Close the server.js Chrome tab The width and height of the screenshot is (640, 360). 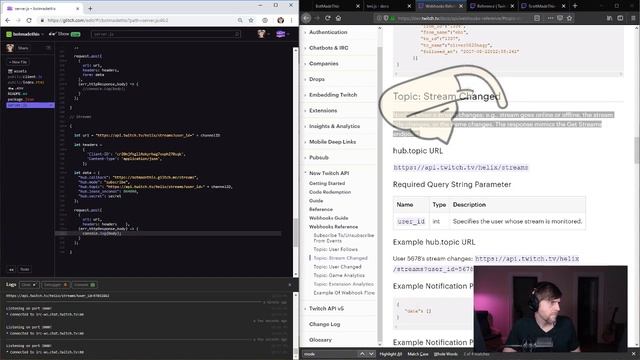coord(78,8)
